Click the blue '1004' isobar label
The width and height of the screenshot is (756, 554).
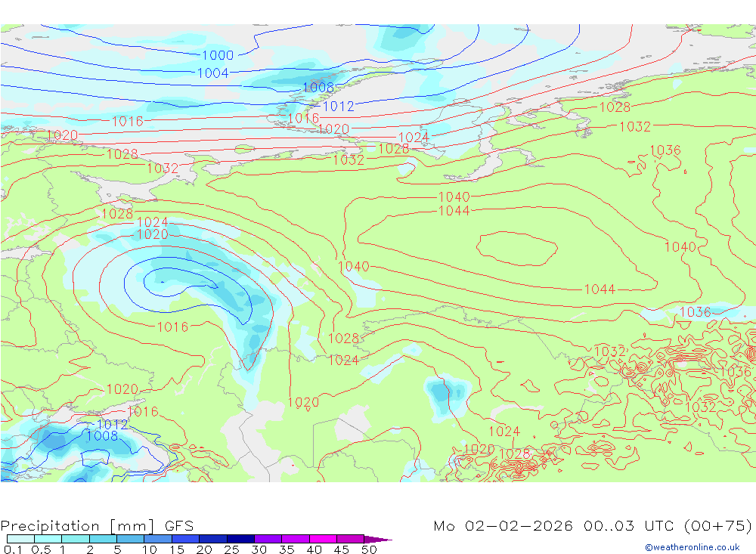(212, 73)
